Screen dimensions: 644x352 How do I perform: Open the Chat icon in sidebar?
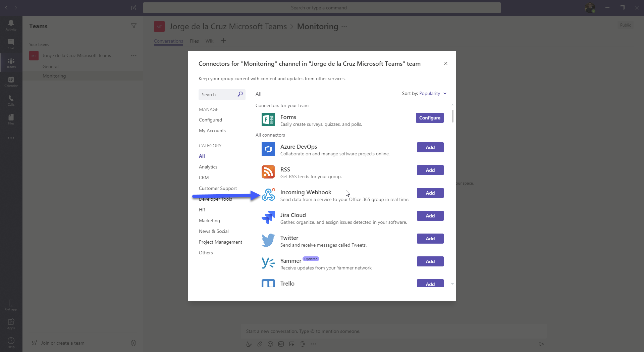pos(11,44)
